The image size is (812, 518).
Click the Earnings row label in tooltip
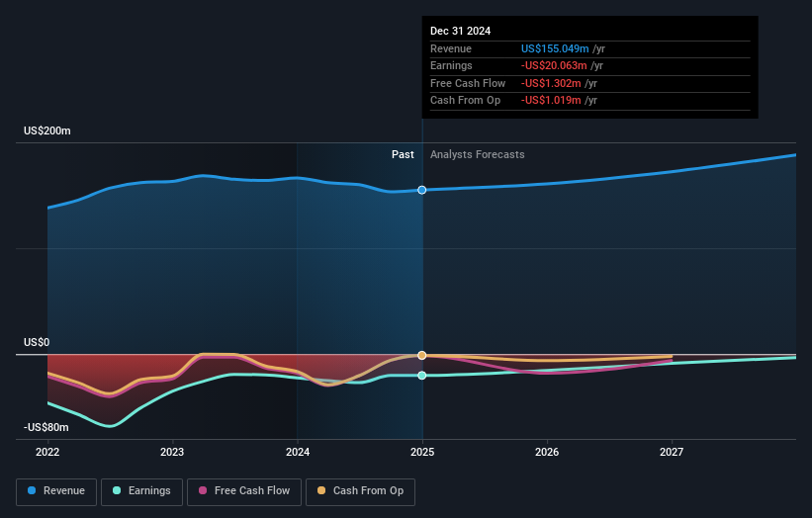(x=451, y=65)
